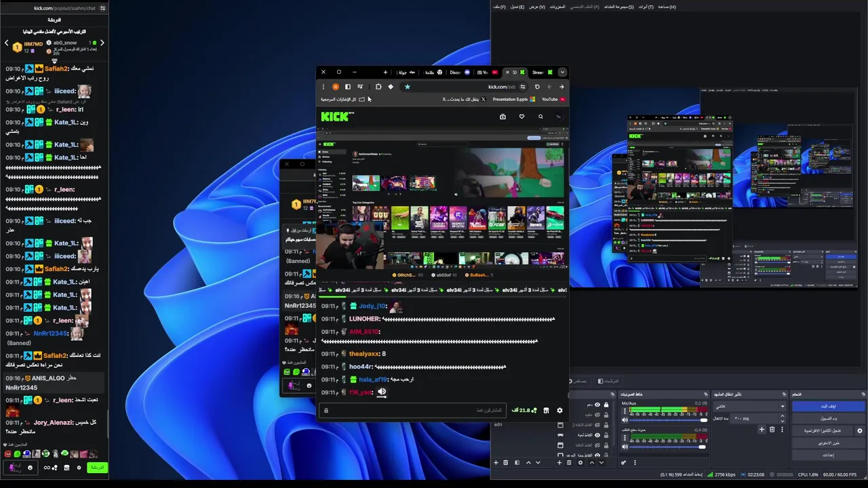Open Mic/Aux three-dot options in mixer
Screen dimensions: 868x488
tap(625, 411)
